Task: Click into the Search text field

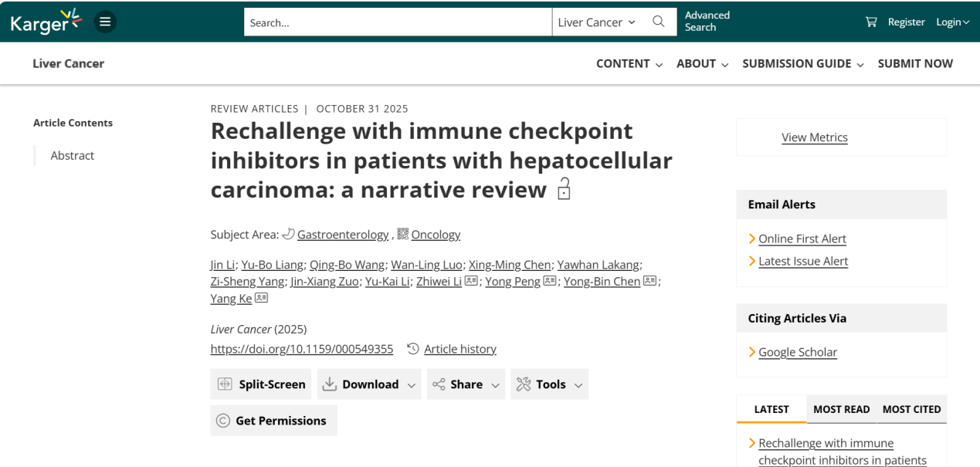Action: tap(398, 22)
